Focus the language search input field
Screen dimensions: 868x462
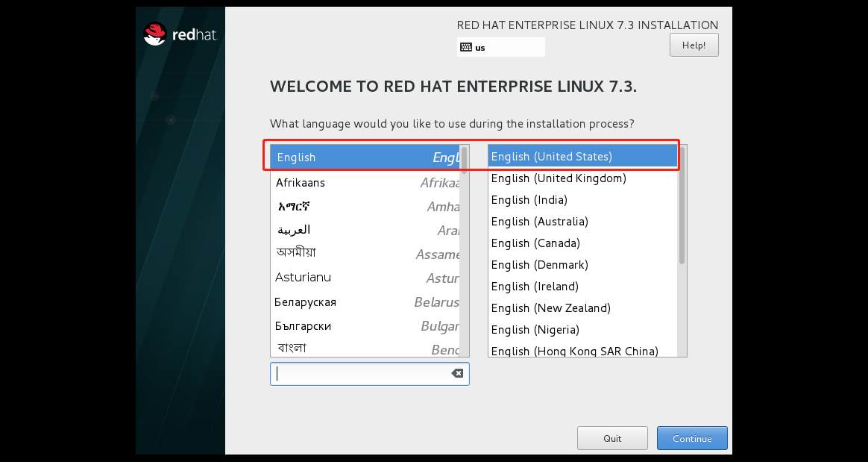click(369, 374)
